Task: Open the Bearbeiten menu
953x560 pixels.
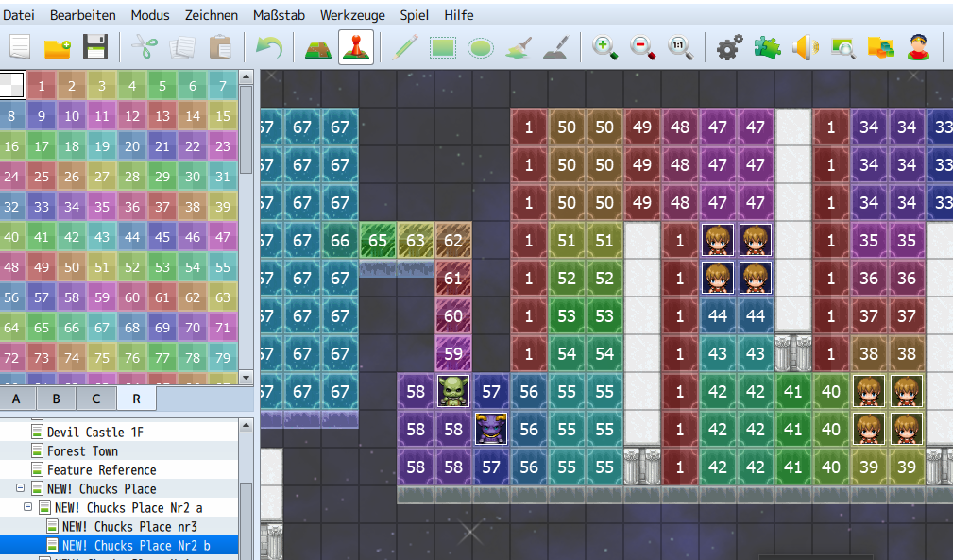Action: (83, 15)
